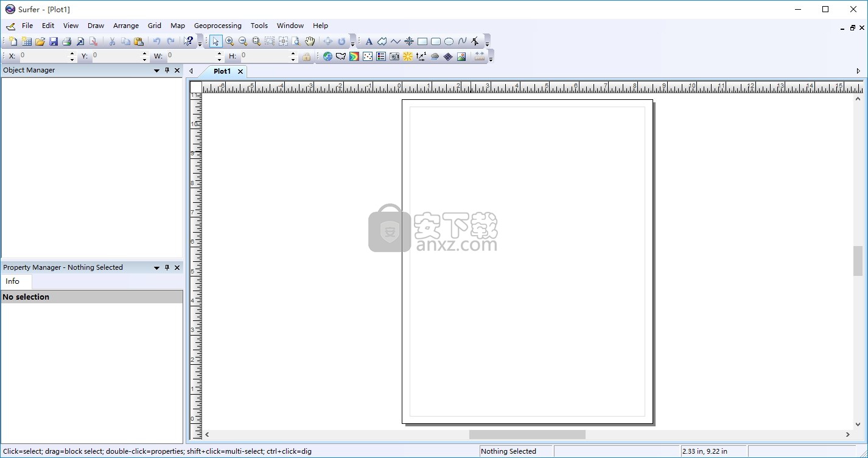The image size is (868, 458).
Task: Select the Pan hand tool
Action: [310, 41]
